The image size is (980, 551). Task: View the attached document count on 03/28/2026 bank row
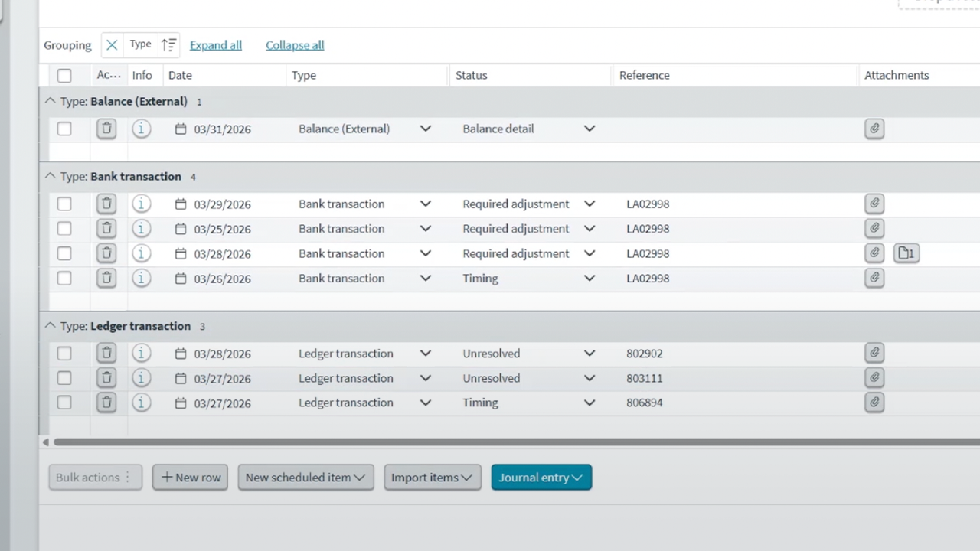(x=906, y=253)
